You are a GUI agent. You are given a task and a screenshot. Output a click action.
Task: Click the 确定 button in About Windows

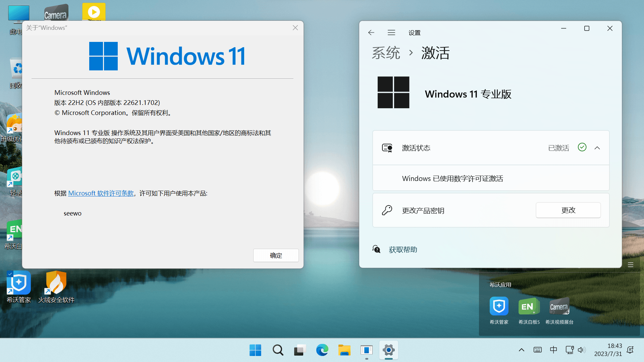(276, 255)
